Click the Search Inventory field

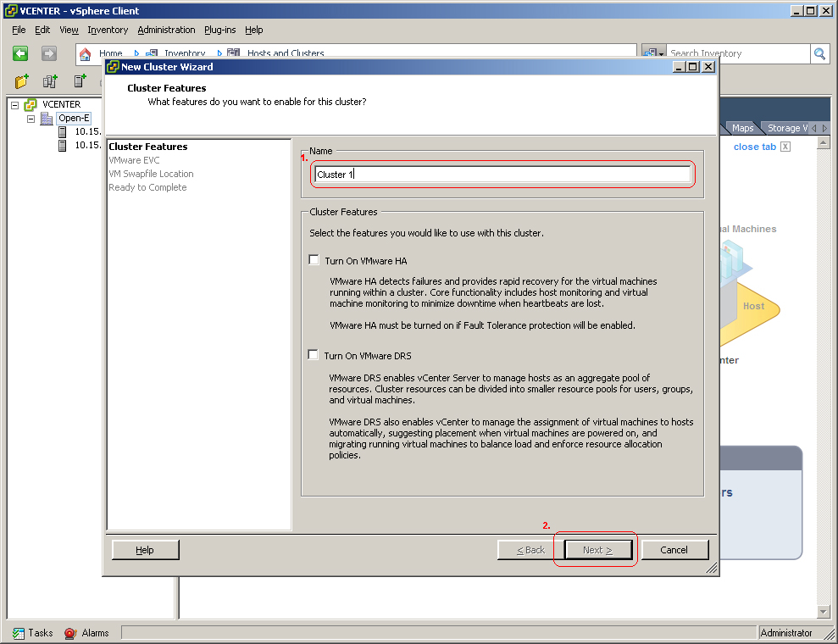739,53
